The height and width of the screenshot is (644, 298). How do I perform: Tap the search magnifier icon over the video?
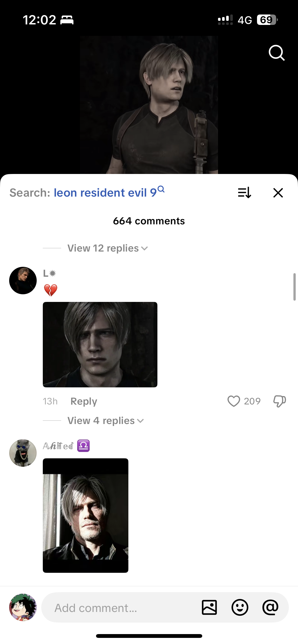tap(276, 53)
